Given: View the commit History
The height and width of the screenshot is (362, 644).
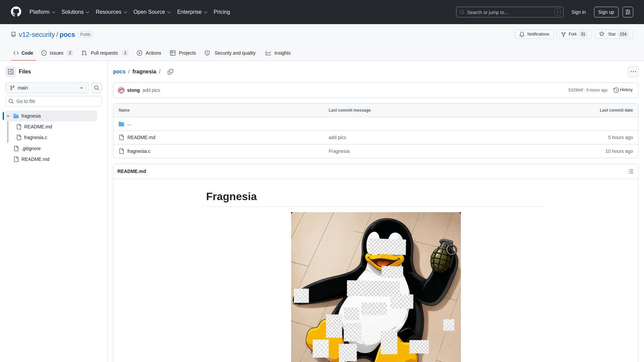Looking at the screenshot, I should [x=623, y=90].
